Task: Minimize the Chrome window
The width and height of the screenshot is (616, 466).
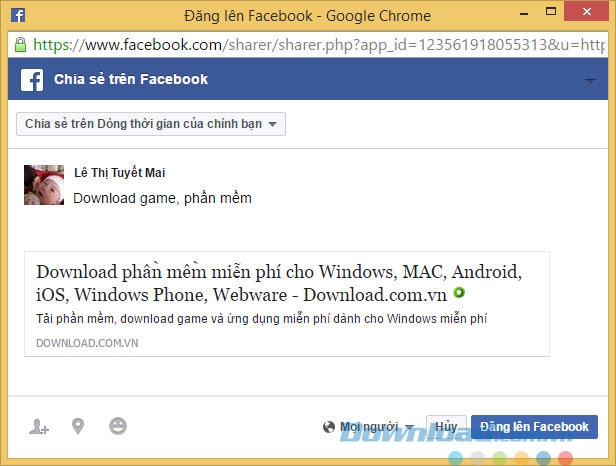Action: (x=524, y=13)
